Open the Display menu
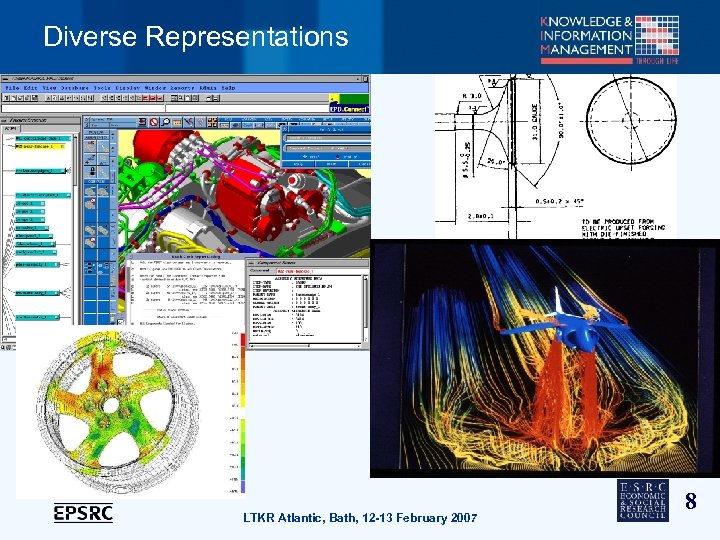Viewport: 720px width, 540px height. click(x=128, y=87)
